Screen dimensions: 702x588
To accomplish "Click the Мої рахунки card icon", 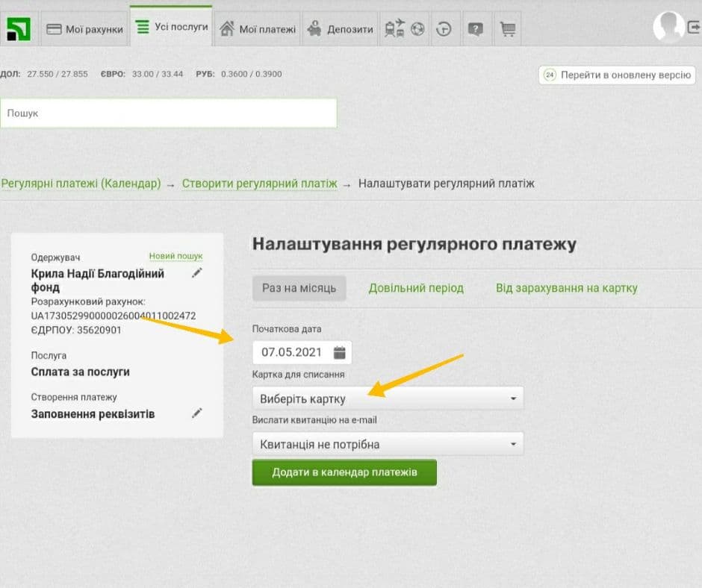I will (55, 30).
